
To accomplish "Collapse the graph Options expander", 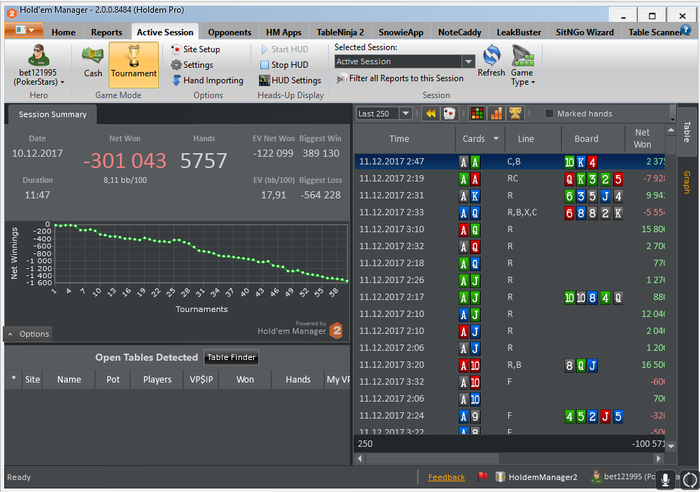I will click(28, 334).
